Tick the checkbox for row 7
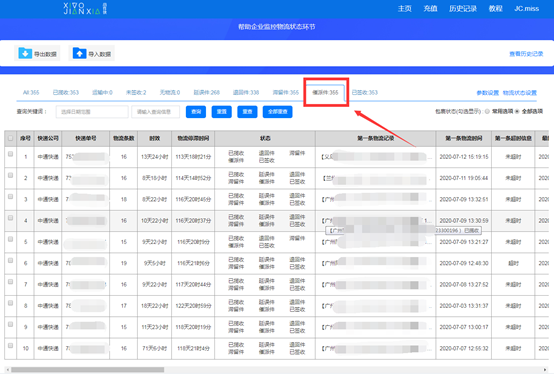 11,281
